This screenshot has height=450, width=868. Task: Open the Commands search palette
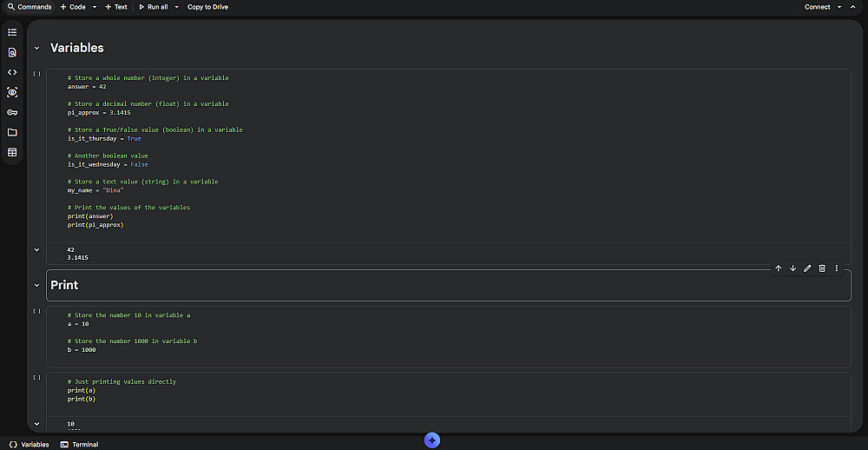click(x=30, y=7)
